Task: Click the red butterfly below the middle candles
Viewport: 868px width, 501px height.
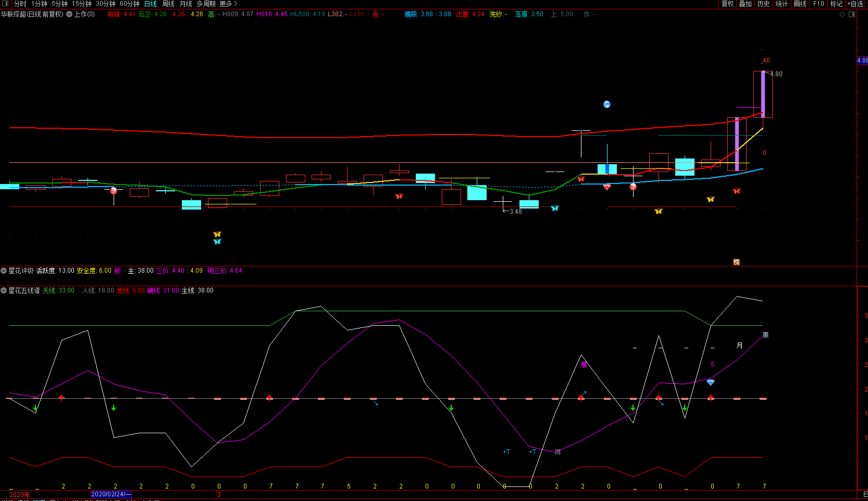Action: click(399, 196)
